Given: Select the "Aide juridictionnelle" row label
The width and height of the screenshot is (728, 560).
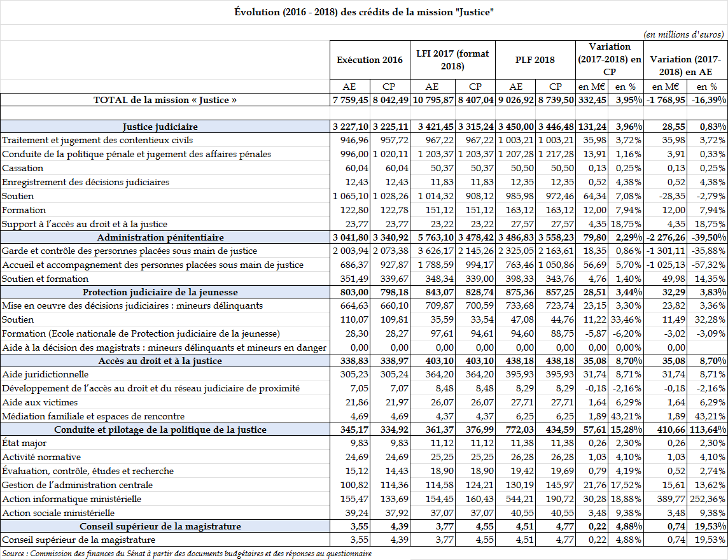Looking at the screenshot, I should pyautogui.click(x=45, y=375).
